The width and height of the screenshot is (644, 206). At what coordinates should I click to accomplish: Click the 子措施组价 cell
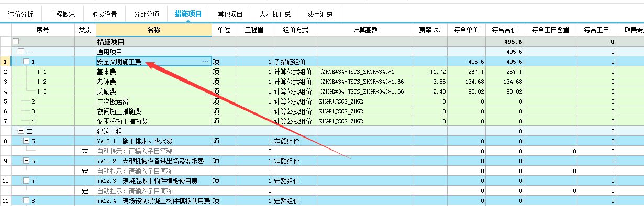coord(295,62)
